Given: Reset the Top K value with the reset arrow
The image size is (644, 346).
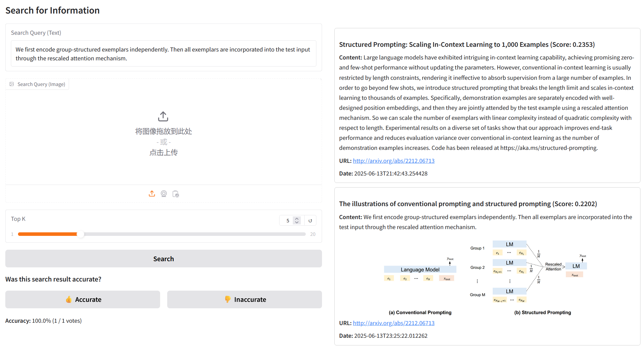Looking at the screenshot, I should (310, 221).
